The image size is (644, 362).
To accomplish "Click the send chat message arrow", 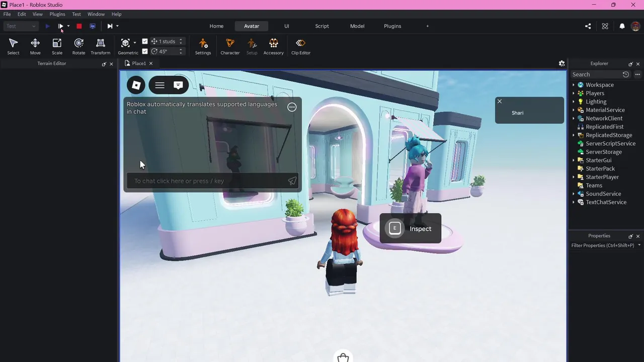I will [292, 181].
